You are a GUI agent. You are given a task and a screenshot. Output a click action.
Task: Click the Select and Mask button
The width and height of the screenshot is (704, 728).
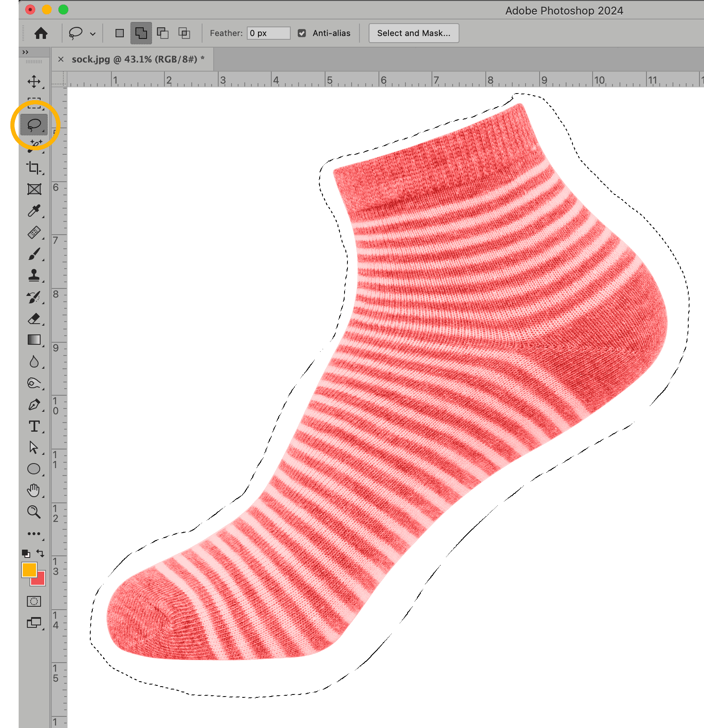[x=413, y=33]
